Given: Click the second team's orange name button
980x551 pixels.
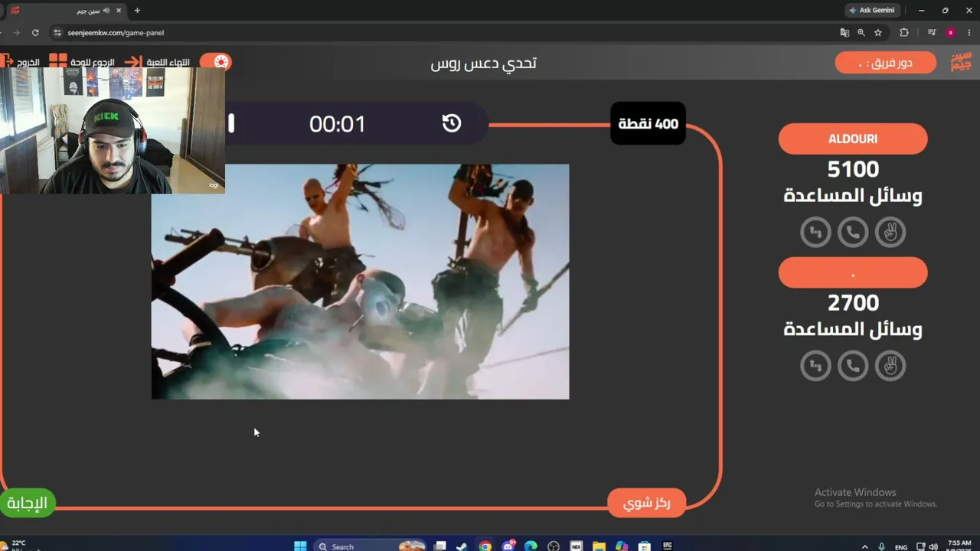Looking at the screenshot, I should tap(853, 273).
